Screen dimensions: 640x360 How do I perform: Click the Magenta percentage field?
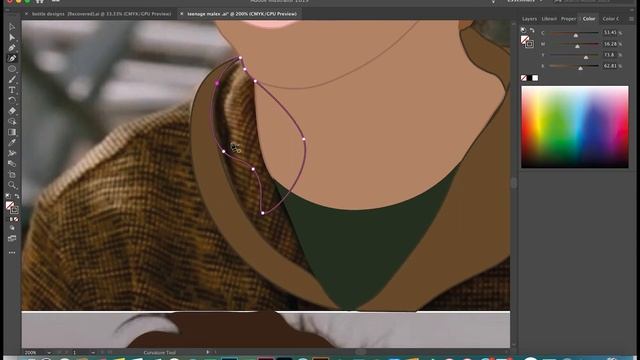pyautogui.click(x=610, y=44)
